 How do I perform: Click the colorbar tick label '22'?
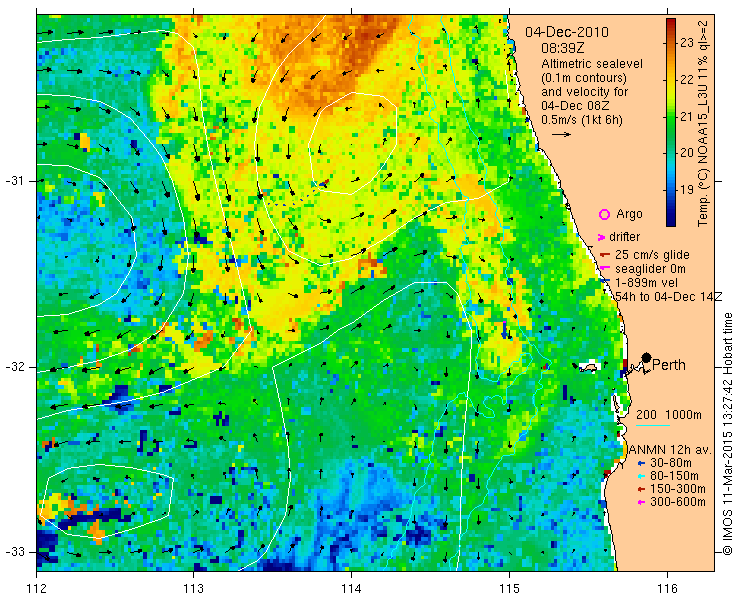point(687,80)
